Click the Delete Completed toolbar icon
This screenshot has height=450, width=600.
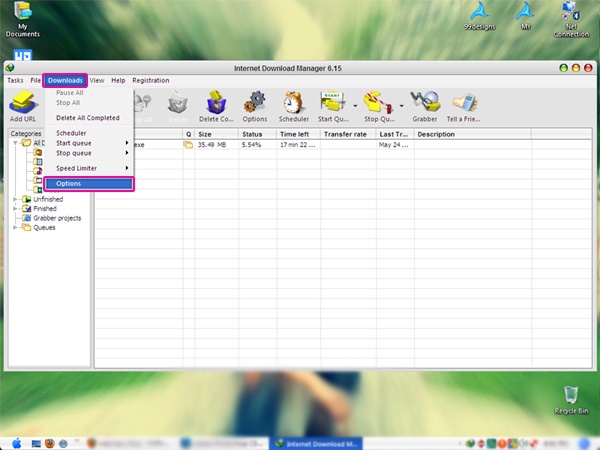tap(216, 102)
